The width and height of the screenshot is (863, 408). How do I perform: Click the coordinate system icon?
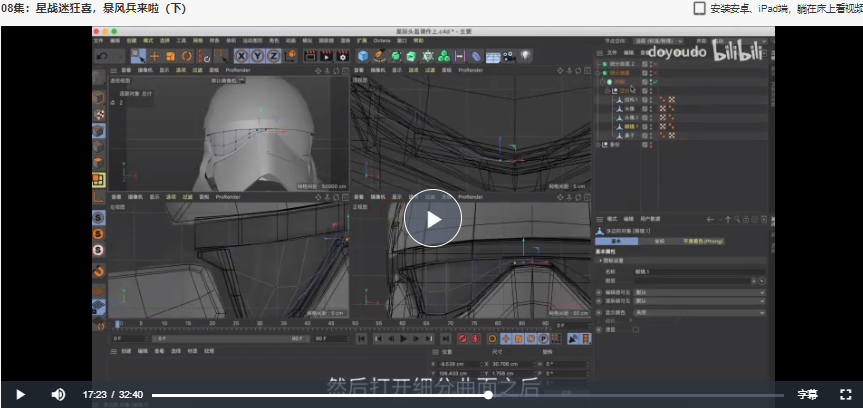291,56
